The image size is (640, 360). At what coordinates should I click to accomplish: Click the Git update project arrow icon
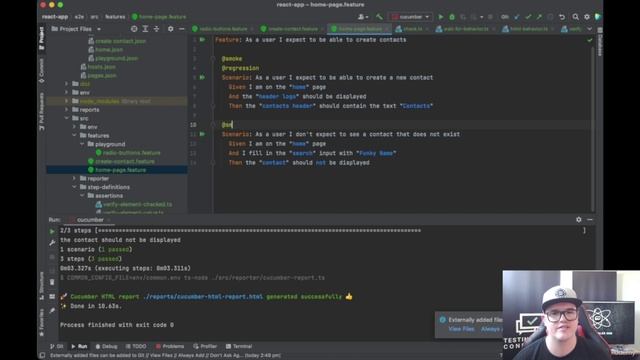[x=517, y=17]
